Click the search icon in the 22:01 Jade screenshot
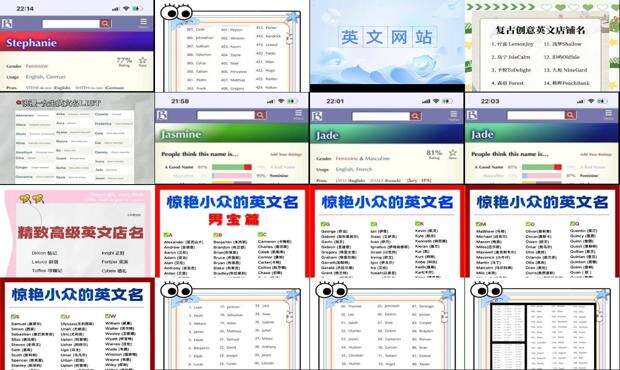 415,116
